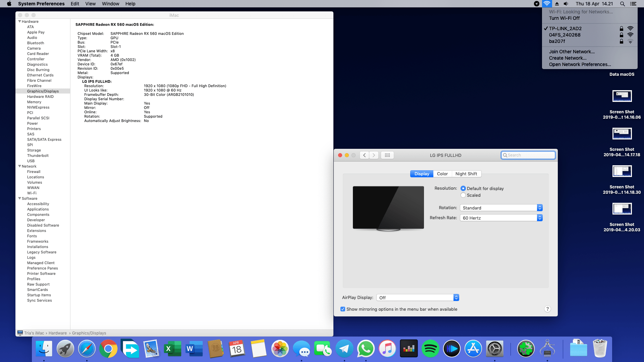Launch Spotify from the Dock
Screen dimensions: 644x362
(x=430, y=349)
